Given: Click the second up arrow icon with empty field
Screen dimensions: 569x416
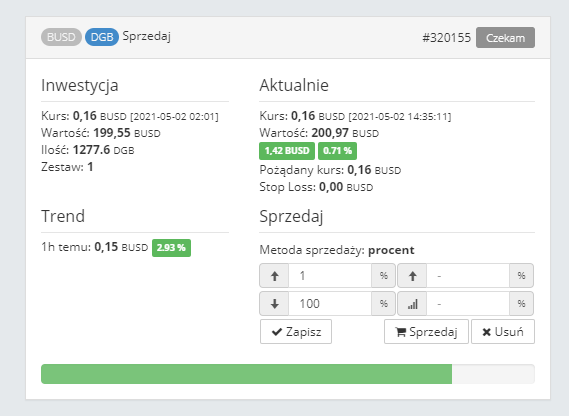Looking at the screenshot, I should (412, 276).
